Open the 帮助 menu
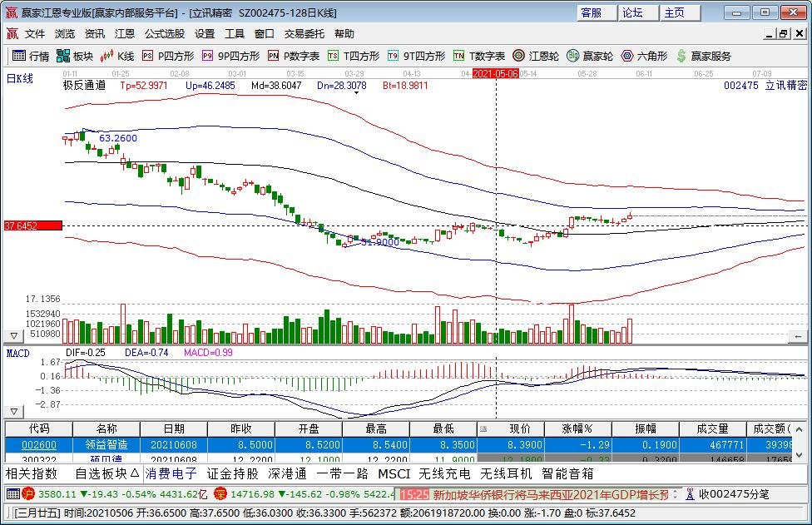The width and height of the screenshot is (812, 525). point(344,33)
